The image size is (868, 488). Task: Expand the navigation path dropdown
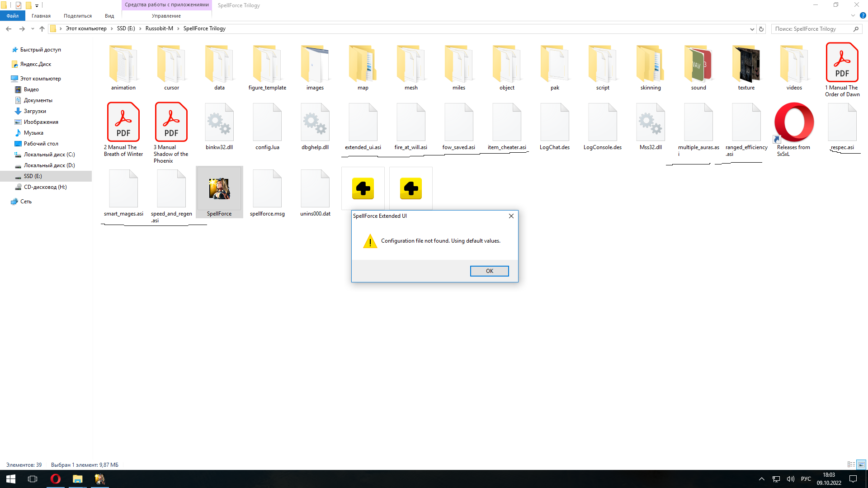click(x=752, y=28)
